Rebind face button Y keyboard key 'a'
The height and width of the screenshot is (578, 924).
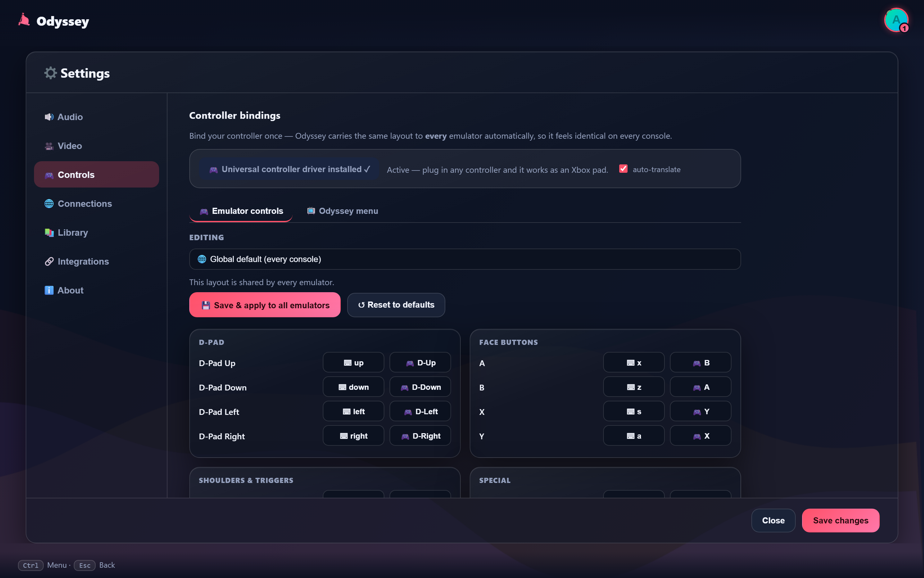[634, 436]
